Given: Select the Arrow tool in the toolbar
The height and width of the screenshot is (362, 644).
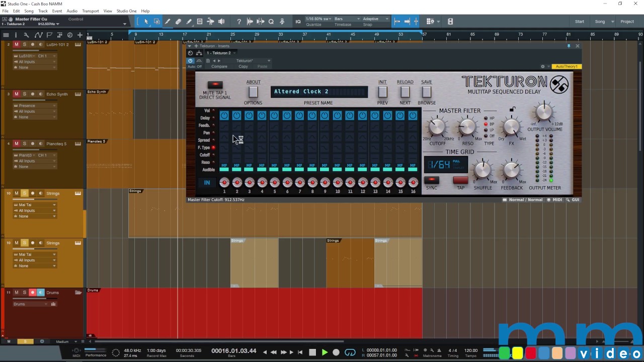Looking at the screenshot, I should click(x=146, y=22).
